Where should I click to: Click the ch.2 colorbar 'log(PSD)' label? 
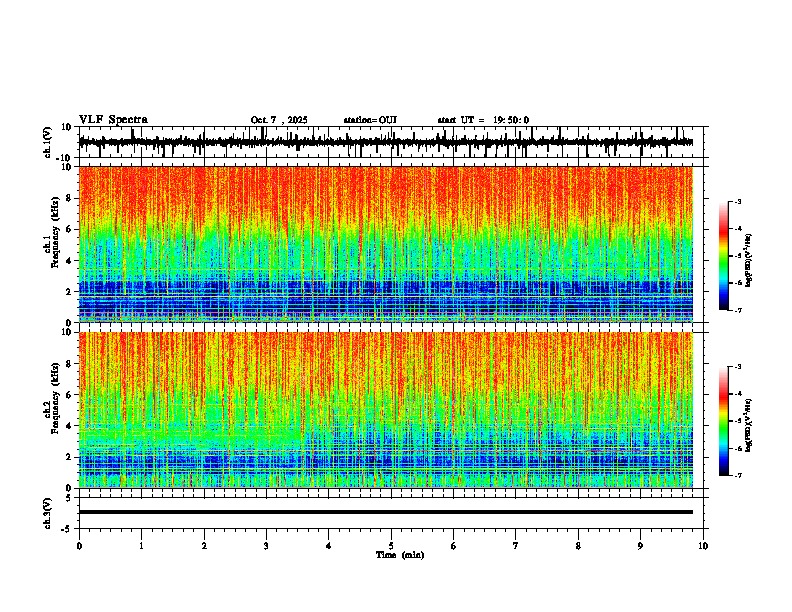point(748,425)
